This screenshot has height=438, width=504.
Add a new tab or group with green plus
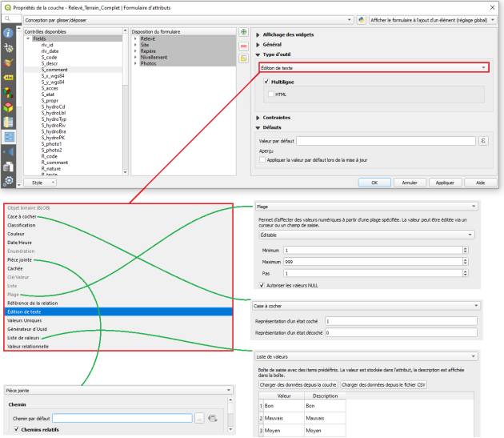click(244, 32)
